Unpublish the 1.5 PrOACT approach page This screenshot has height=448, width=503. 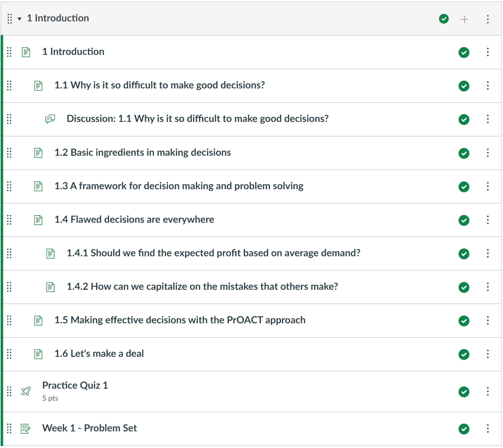coord(464,321)
